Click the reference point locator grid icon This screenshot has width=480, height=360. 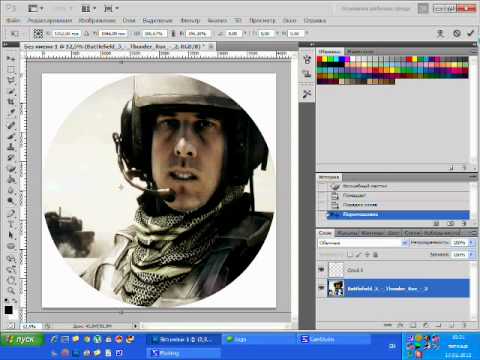coord(38,33)
